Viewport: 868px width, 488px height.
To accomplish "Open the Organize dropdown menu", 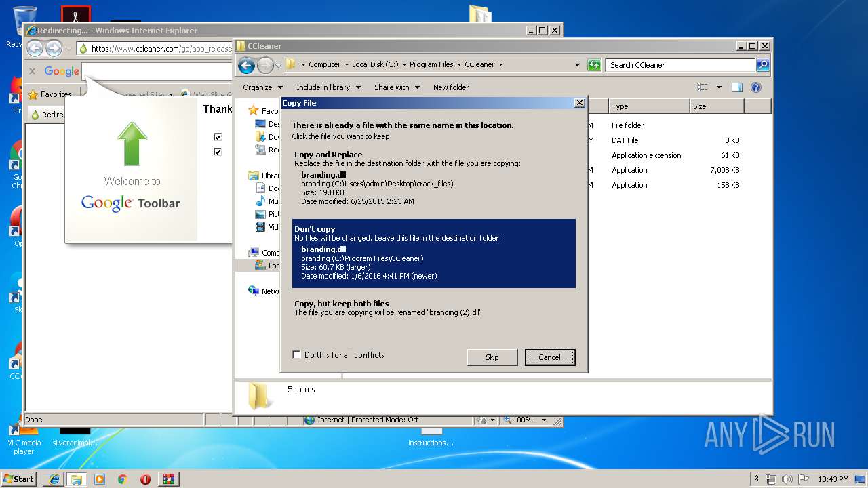I will coord(262,87).
